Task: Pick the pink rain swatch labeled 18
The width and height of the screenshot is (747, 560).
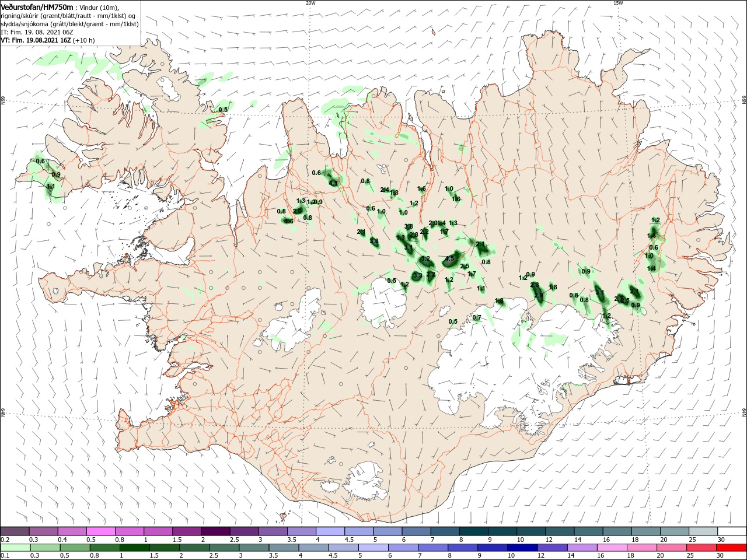Action: tap(642, 548)
